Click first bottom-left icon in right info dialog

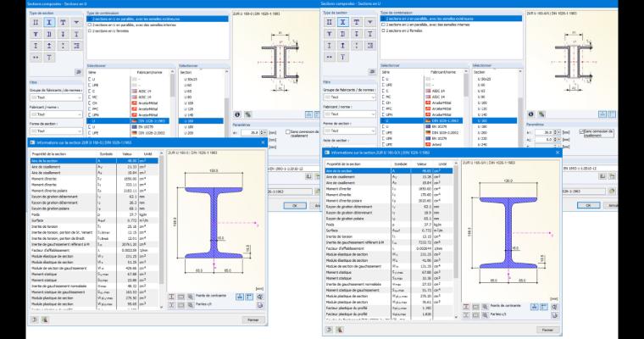click(x=329, y=330)
